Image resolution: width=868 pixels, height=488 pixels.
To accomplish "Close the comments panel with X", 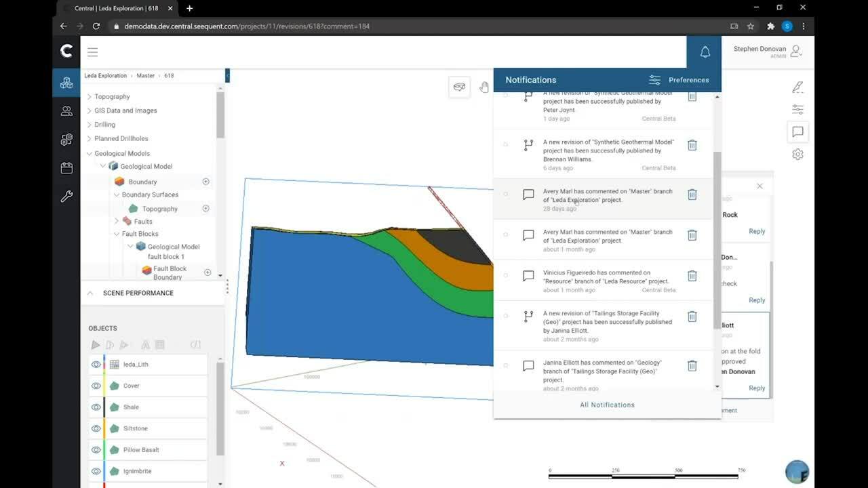I will pos(759,186).
